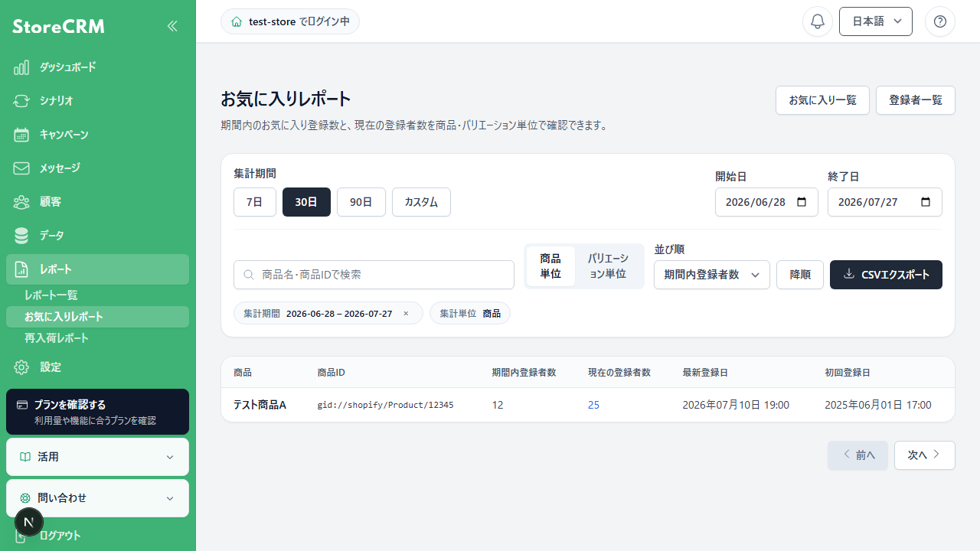Click the magnifier icon in search box
The height and width of the screenshot is (551, 980).
click(249, 275)
